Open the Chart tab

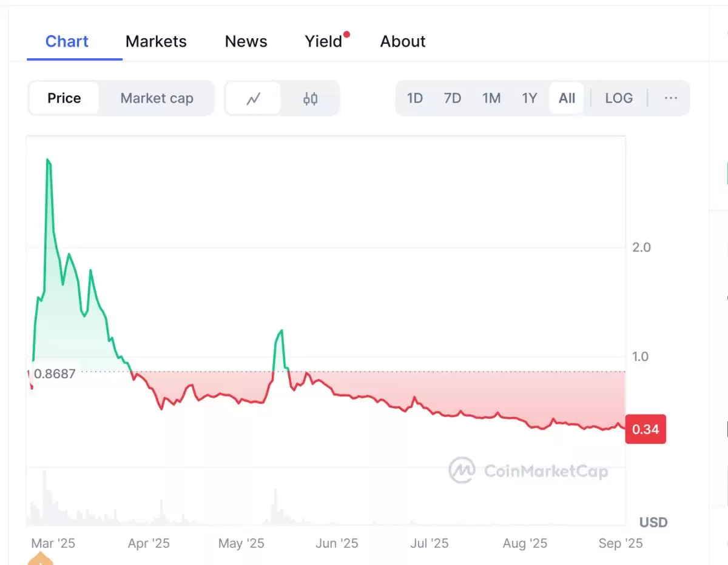[67, 41]
